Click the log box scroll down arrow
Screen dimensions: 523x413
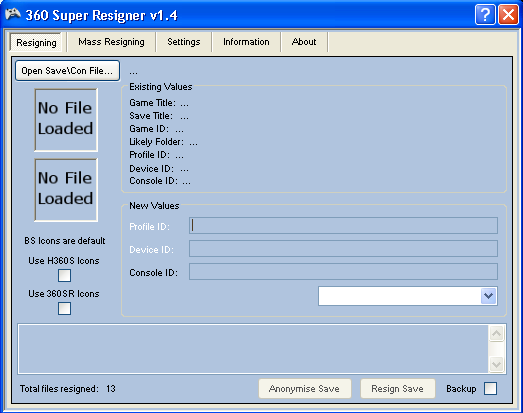click(x=496, y=364)
